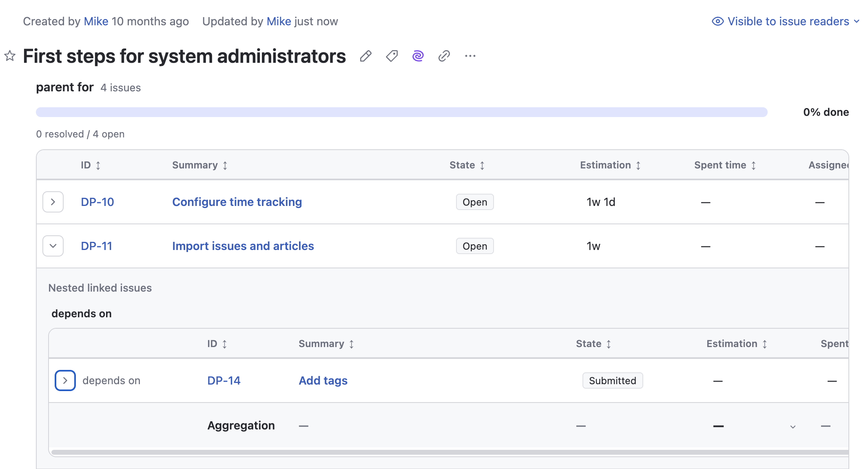Toggle sorting on Spent time column
The image size is (868, 469).
click(x=754, y=166)
